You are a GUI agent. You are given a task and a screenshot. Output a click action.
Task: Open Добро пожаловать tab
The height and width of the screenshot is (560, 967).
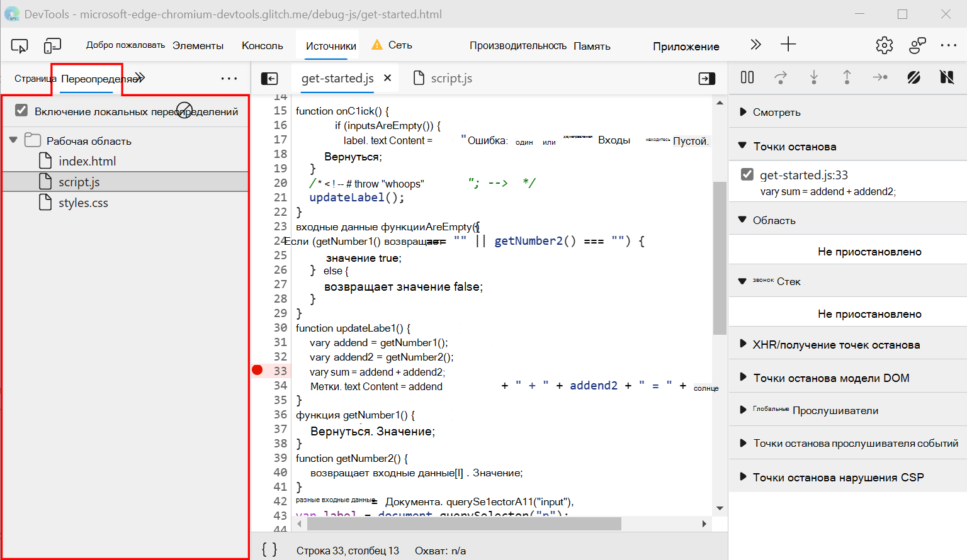(125, 45)
